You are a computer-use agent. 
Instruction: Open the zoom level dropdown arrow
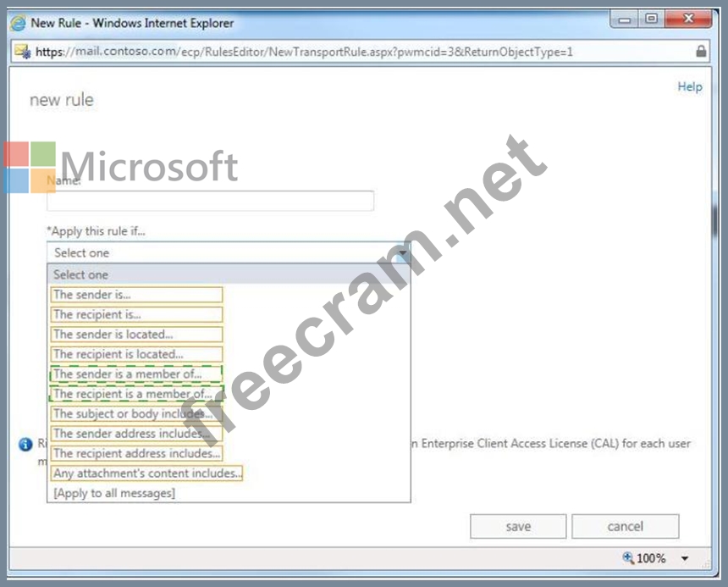click(x=685, y=558)
